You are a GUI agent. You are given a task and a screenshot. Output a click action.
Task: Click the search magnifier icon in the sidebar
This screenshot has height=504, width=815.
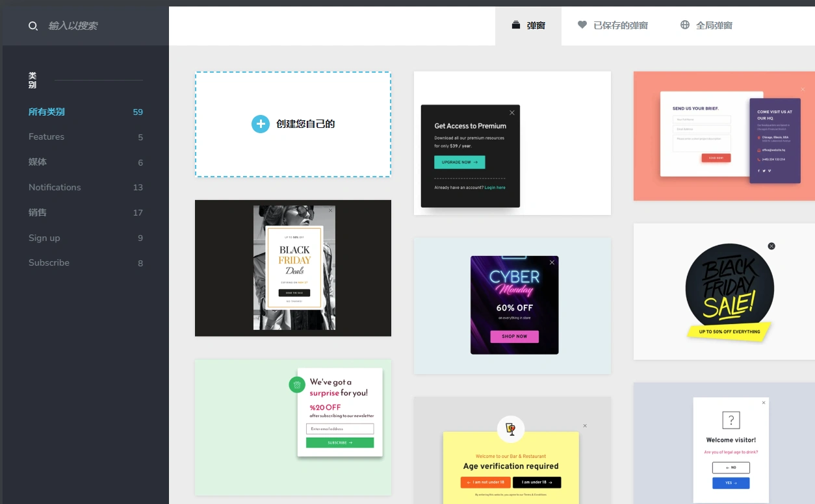[x=33, y=26]
